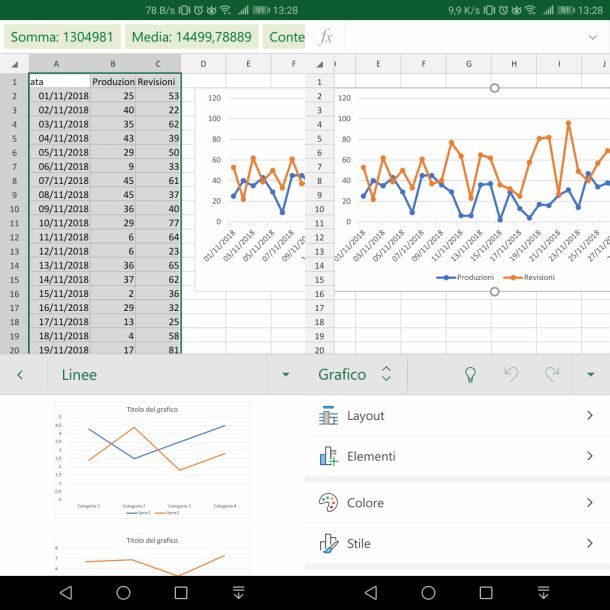The width and height of the screenshot is (610, 610).
Task: Select the Produzion header cell B1
Action: click(113, 82)
